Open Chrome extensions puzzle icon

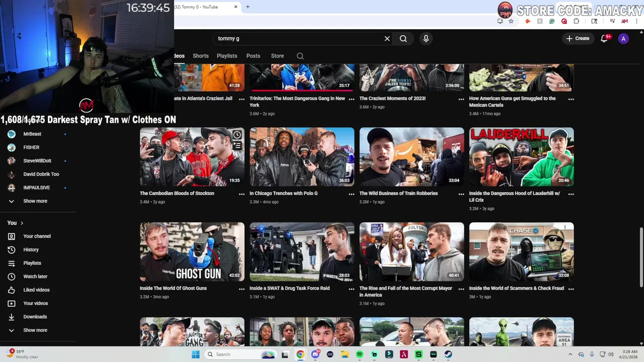576,21
